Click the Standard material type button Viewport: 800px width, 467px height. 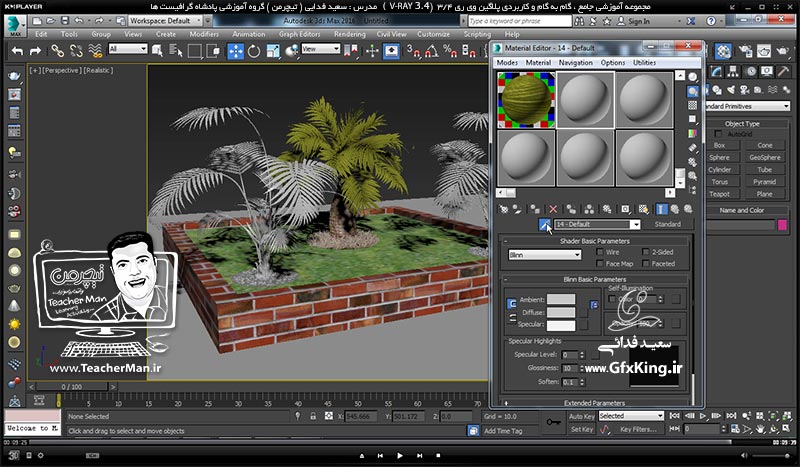[668, 225]
